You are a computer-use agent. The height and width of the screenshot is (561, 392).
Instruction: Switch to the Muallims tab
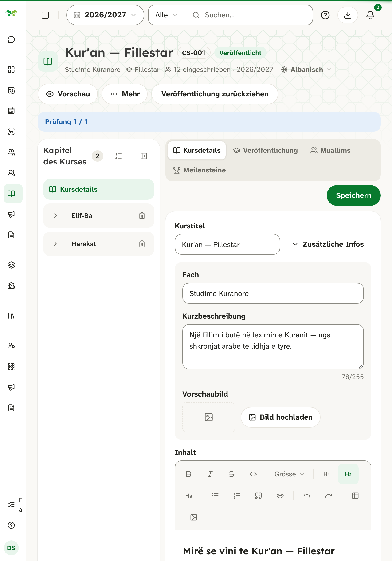(330, 151)
